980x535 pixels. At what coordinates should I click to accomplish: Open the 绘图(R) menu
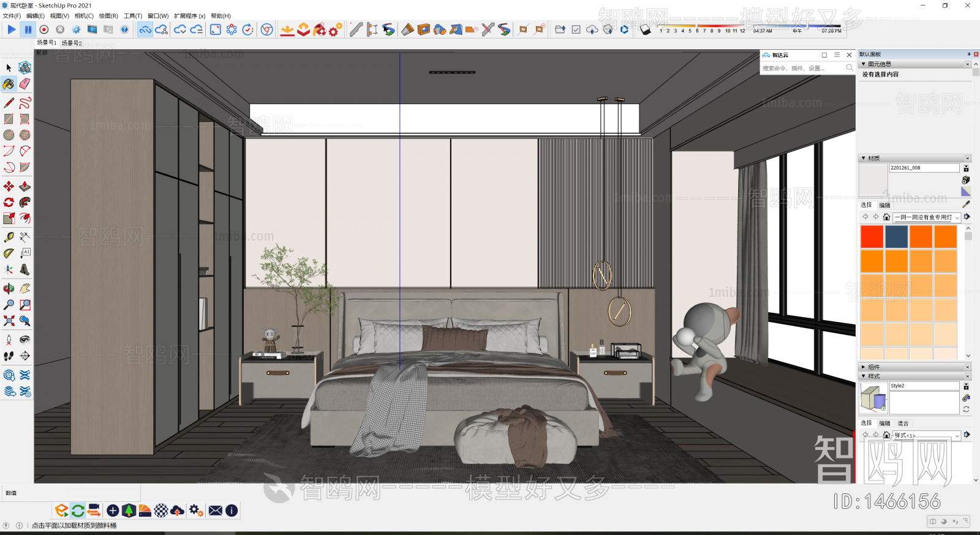point(108,16)
